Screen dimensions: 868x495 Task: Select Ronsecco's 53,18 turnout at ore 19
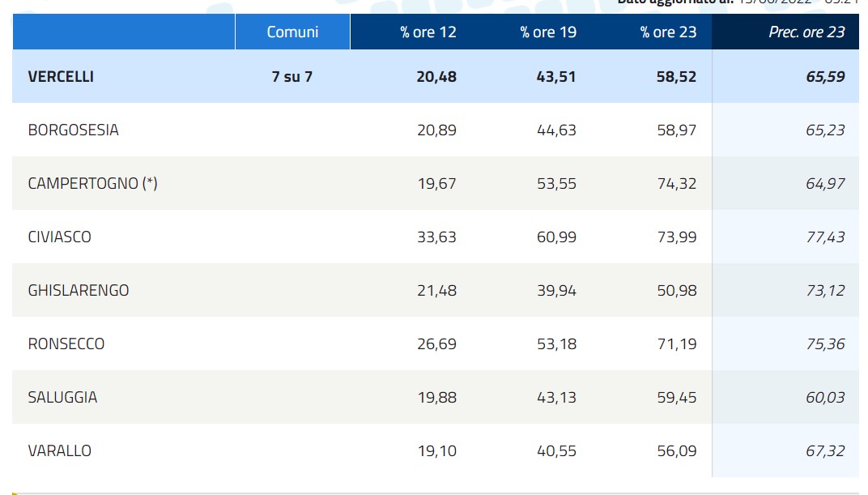[556, 344]
